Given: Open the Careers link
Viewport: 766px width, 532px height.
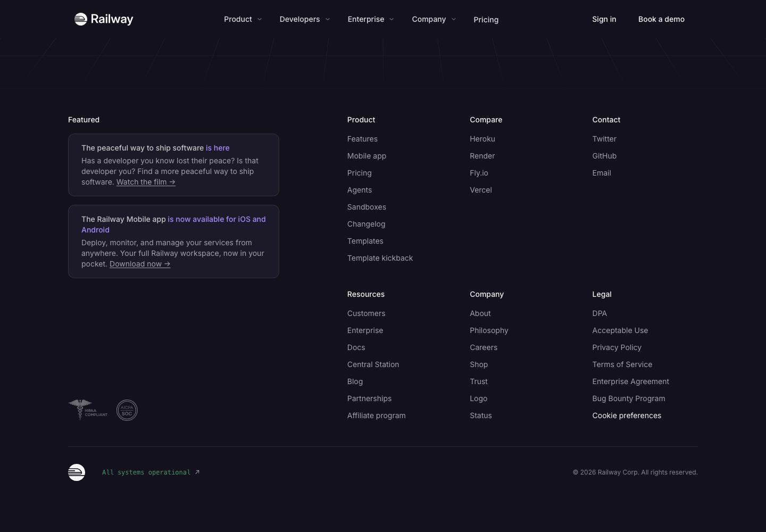Looking at the screenshot, I should coord(484,347).
